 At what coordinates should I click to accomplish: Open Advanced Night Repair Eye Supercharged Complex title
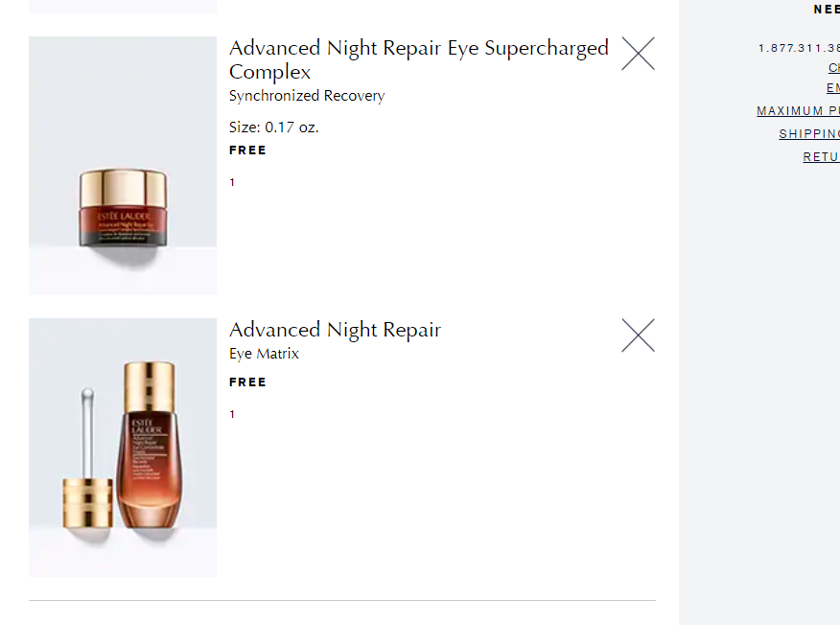point(418,59)
